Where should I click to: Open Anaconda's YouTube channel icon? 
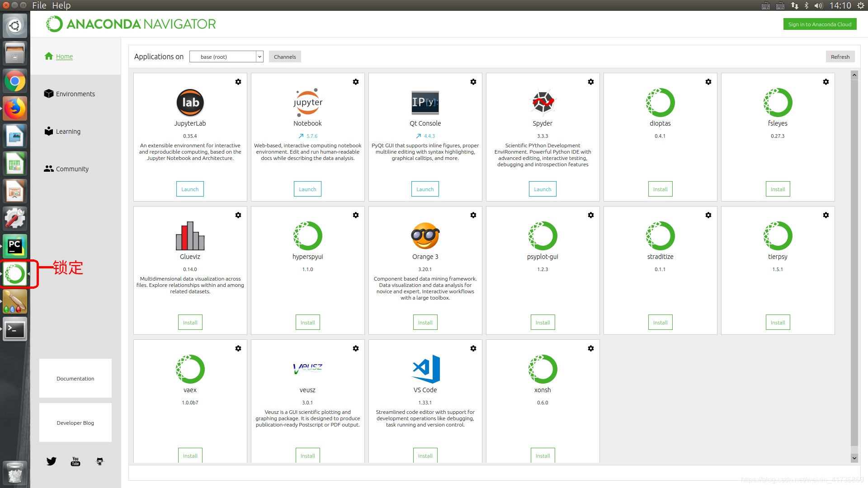coord(75,461)
